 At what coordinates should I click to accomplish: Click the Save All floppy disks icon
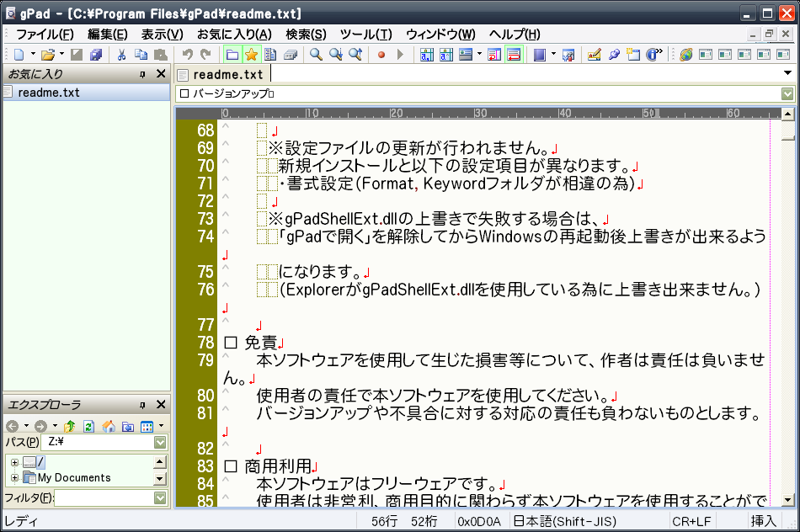point(95,54)
